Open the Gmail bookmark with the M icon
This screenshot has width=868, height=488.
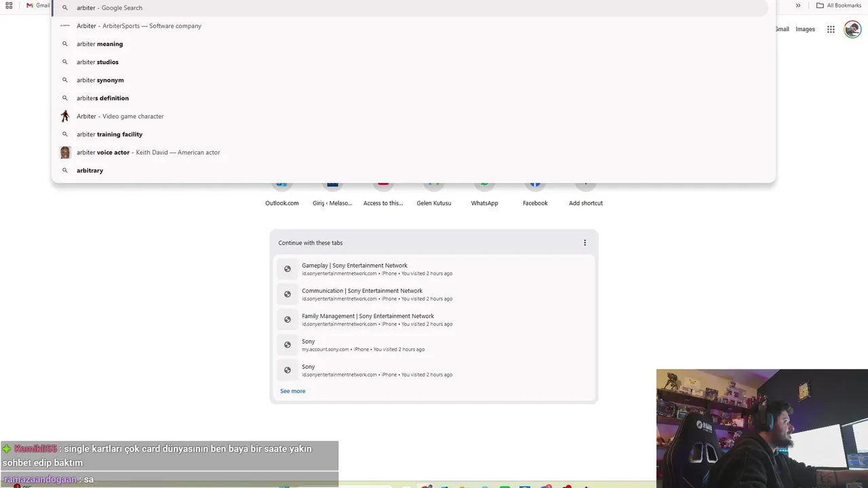tap(38, 5)
